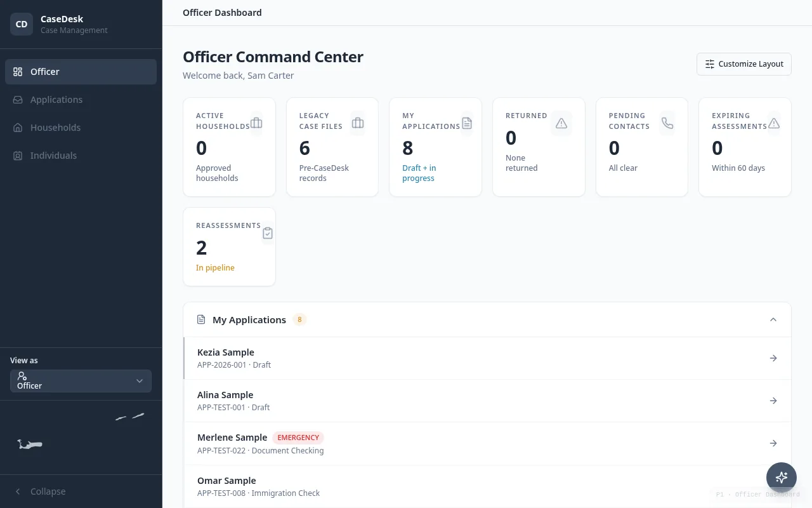This screenshot has width=812, height=508.
Task: Open the Officer sidebar item
Action: (81, 72)
